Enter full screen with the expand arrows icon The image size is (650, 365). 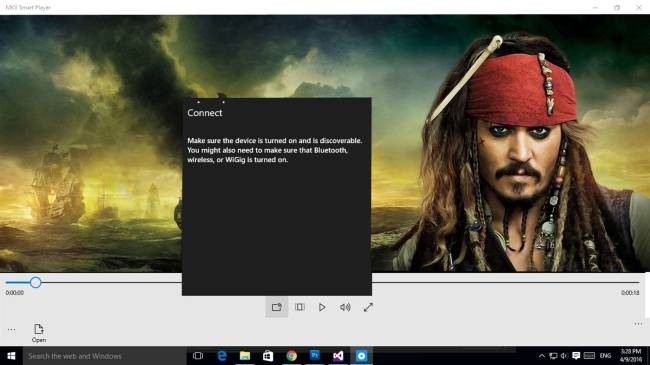coord(368,307)
